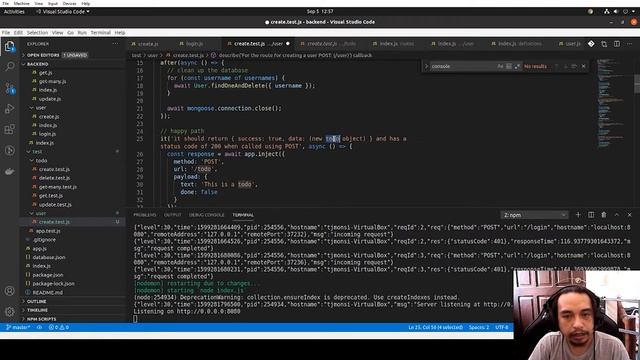Click Ln 25, Col 56 cursor position in status bar
This screenshot has height=360, width=640.
436,327
